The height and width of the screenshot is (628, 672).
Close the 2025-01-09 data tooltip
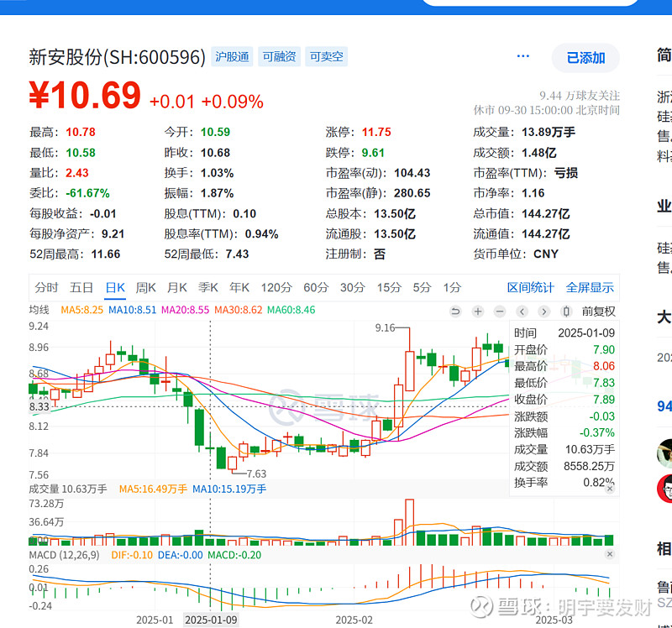click(610, 489)
